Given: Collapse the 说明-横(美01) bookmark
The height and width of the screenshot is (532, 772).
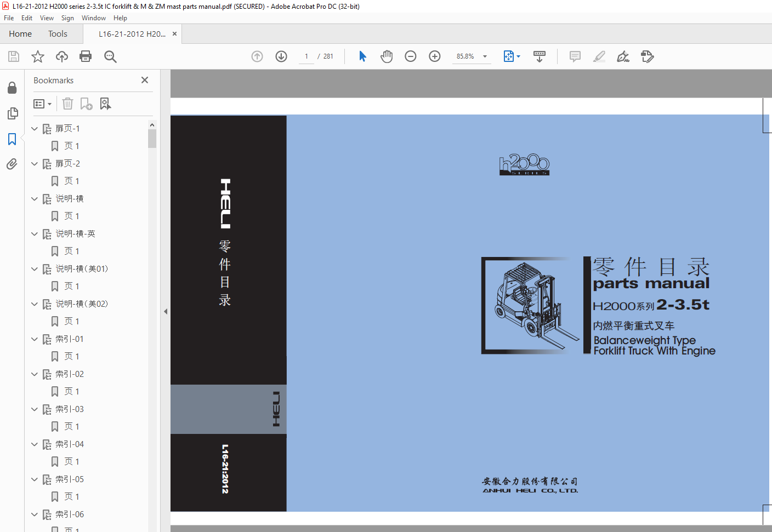Looking at the screenshot, I should [35, 269].
